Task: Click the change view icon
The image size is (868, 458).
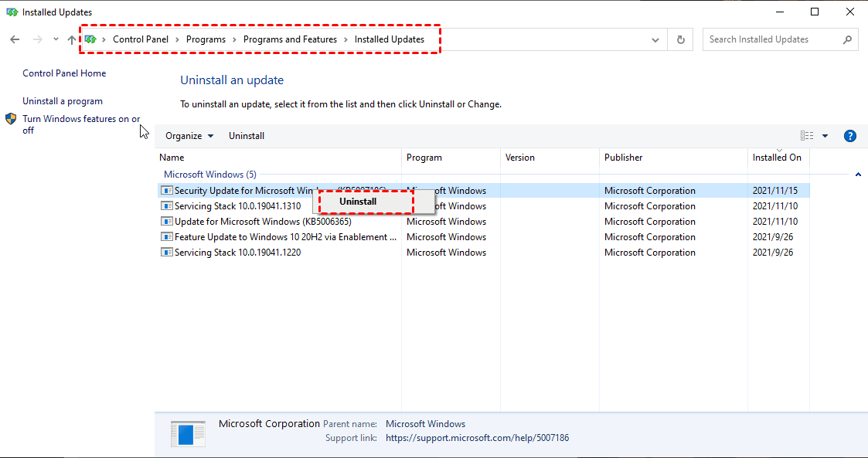Action: (807, 136)
